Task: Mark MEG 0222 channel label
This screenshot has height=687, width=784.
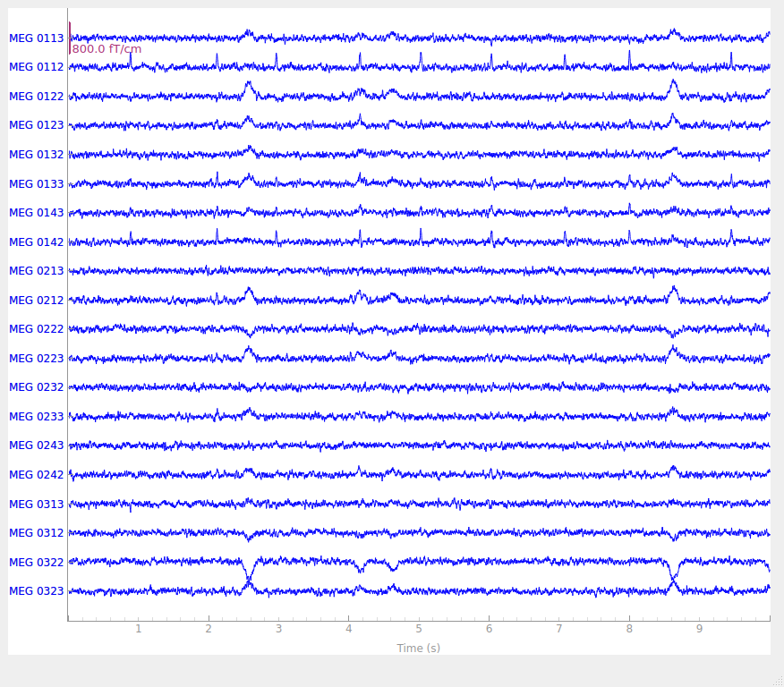Action: (x=37, y=329)
